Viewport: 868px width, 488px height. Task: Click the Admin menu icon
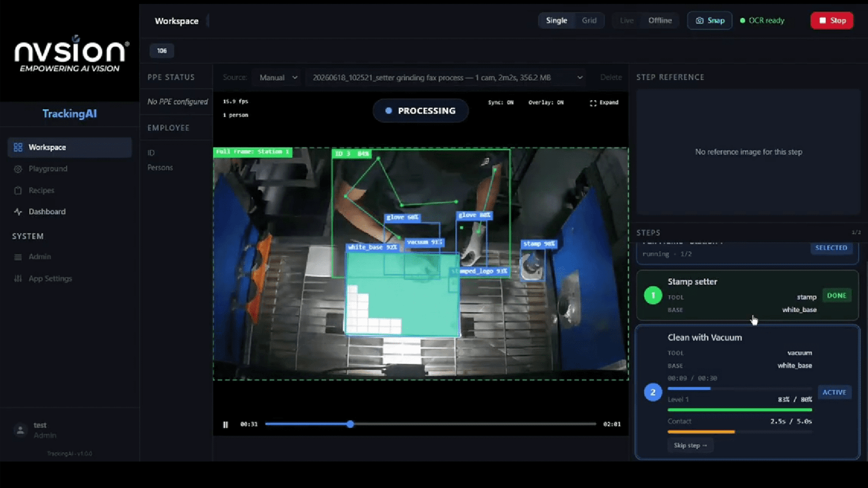pos(18,257)
